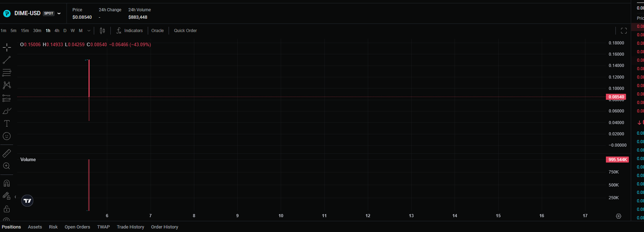644x232 pixels.
Task: Select the 1m timeframe
Action: (4, 31)
